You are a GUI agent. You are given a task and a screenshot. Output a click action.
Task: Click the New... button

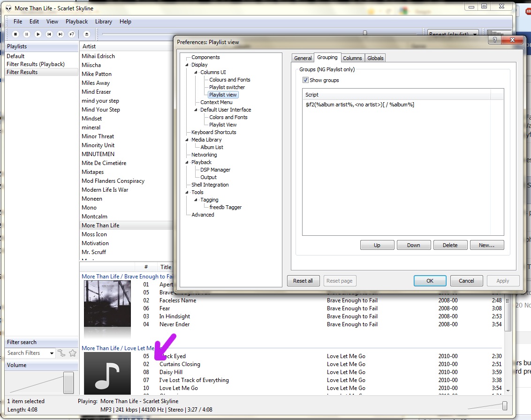coord(486,245)
